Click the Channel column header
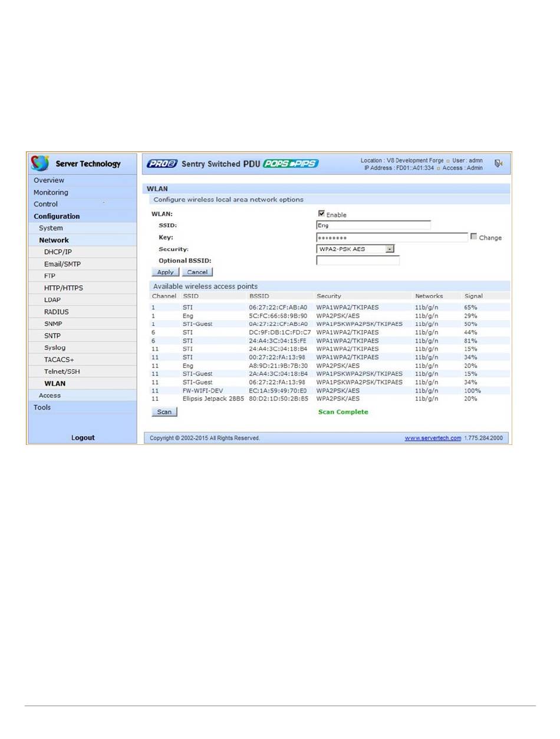The image size is (560, 739). [164, 296]
